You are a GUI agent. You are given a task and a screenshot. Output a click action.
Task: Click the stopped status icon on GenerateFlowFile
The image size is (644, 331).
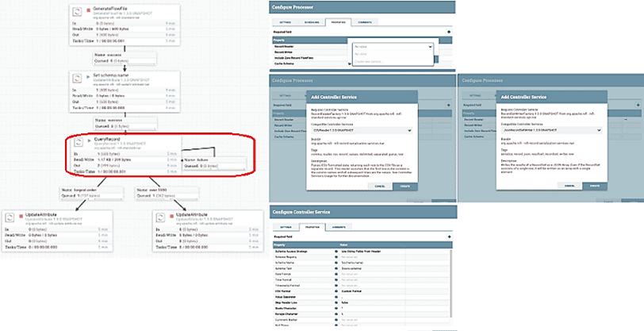[x=89, y=8]
